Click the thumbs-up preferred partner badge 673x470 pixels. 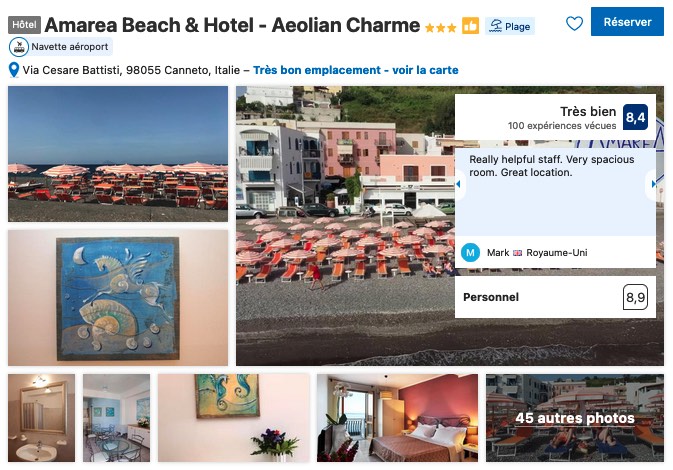470,26
